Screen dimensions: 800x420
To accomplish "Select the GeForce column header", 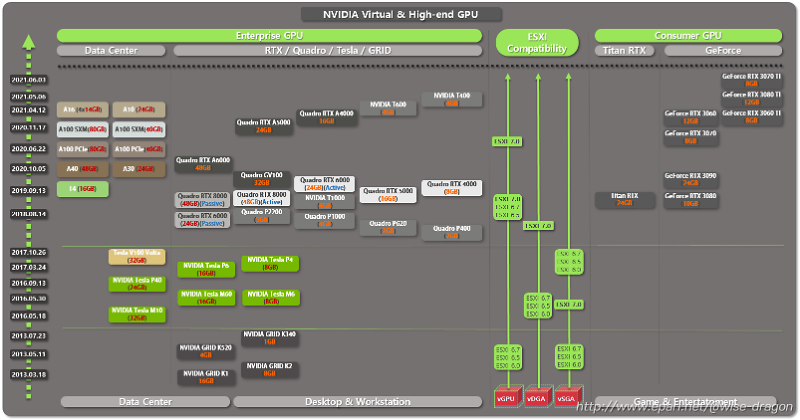I will click(x=723, y=51).
